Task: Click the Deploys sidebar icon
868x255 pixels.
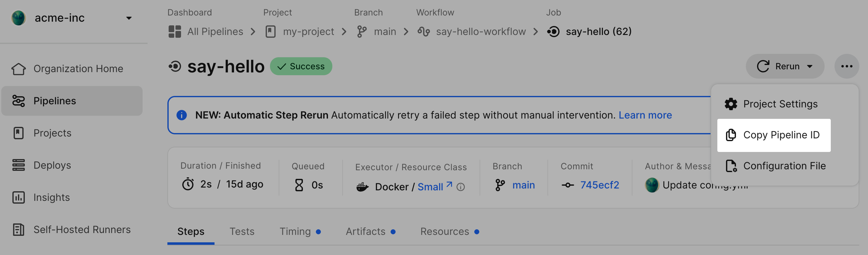Action: tap(19, 165)
